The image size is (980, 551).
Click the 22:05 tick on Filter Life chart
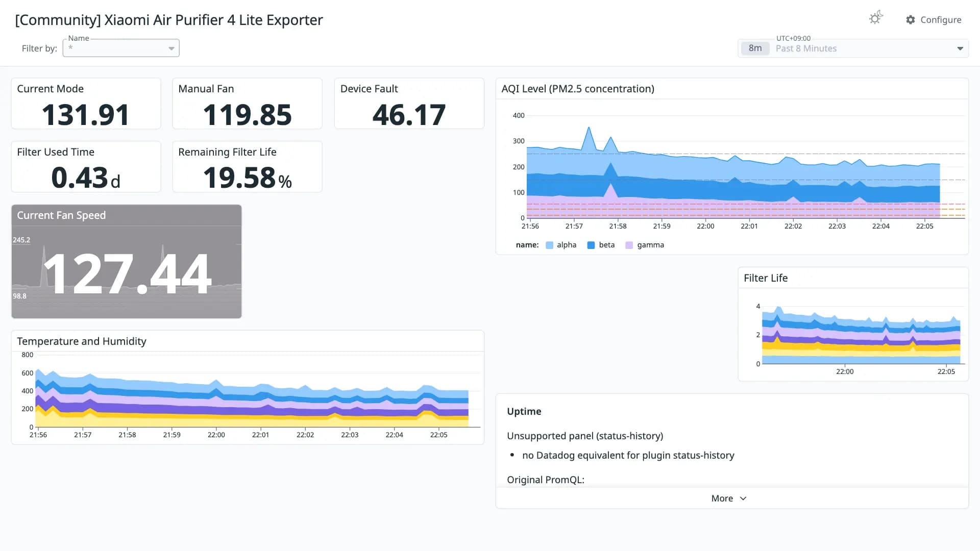coord(946,371)
